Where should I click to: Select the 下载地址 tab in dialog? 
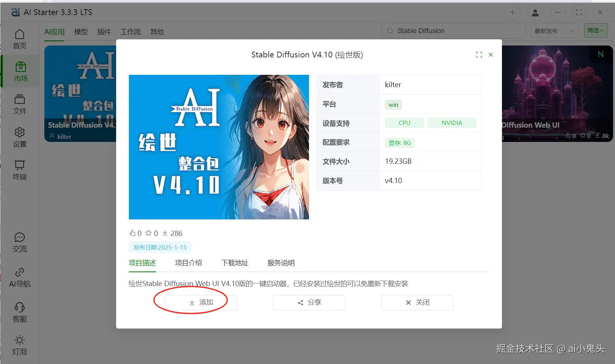pos(235,263)
